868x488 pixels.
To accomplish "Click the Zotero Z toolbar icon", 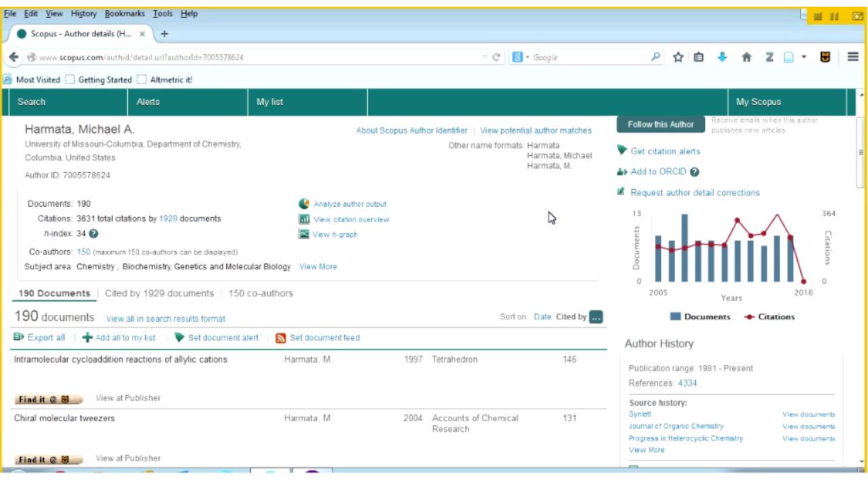I will 769,57.
